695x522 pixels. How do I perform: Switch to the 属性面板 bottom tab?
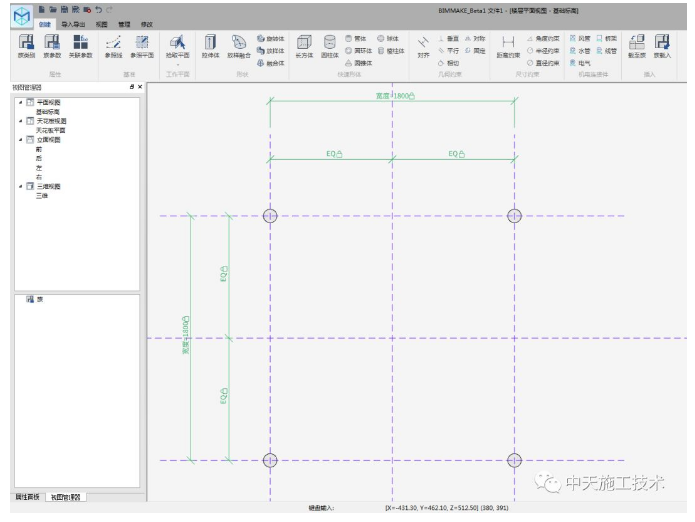[27, 497]
